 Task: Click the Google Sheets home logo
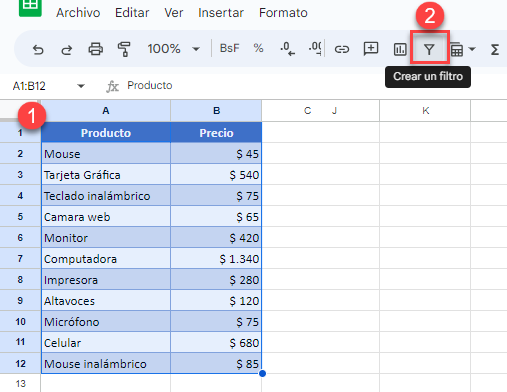tap(30, 7)
